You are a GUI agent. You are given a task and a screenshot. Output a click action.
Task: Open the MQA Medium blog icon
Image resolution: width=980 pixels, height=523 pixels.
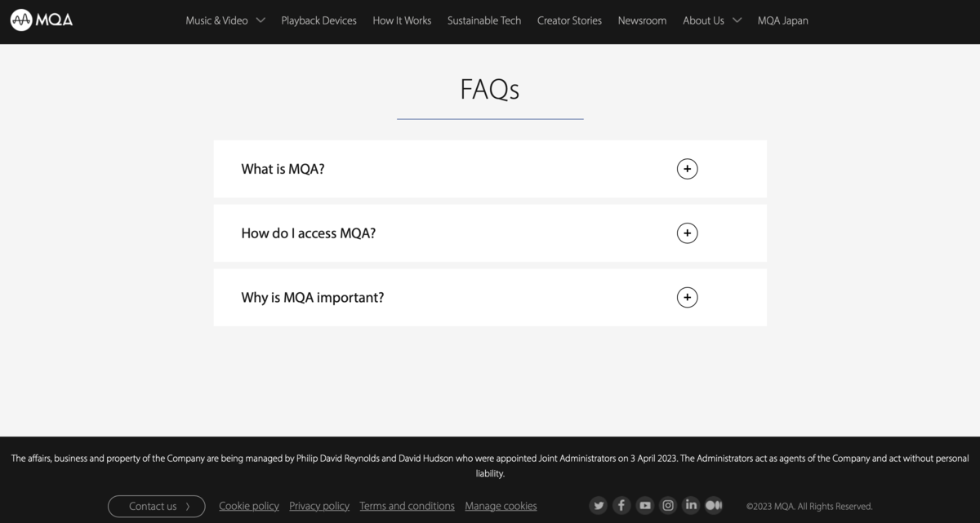(714, 506)
